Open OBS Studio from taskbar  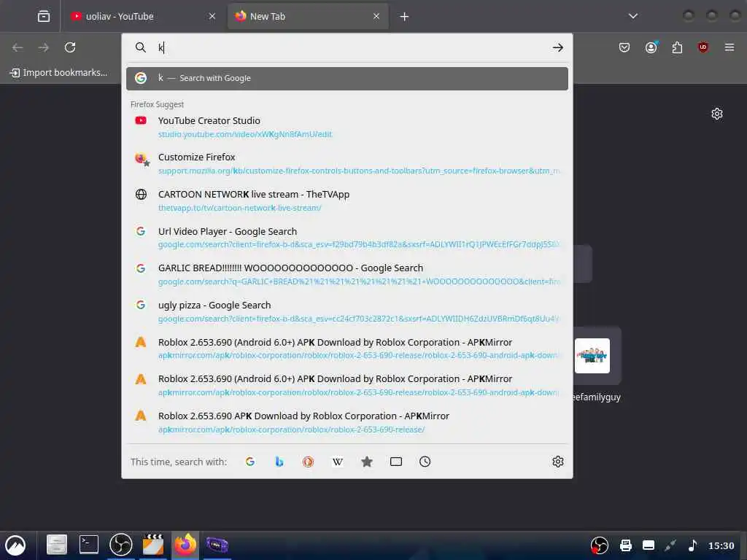pyautogui.click(x=120, y=545)
